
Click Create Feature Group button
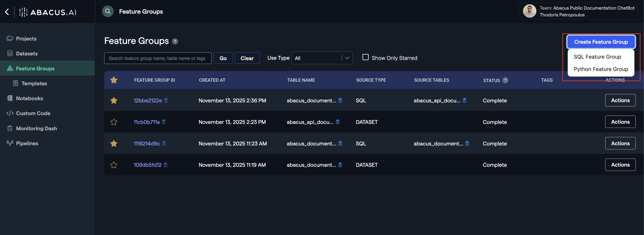[x=601, y=42]
